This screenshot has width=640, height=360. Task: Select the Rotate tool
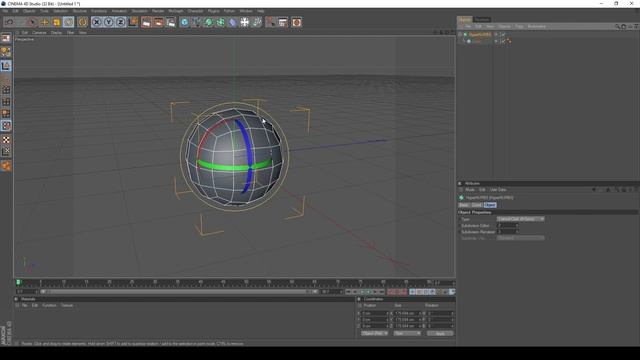pyautogui.click(x=69, y=22)
